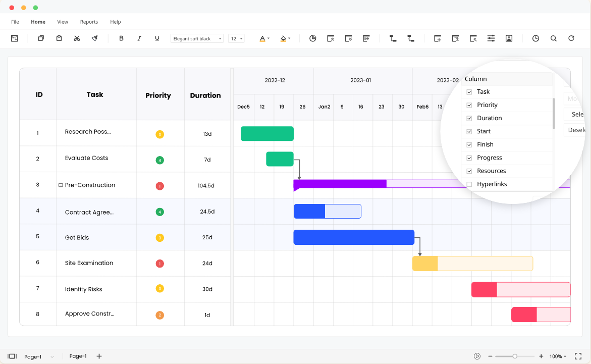Toggle italic formatting

pos(139,38)
